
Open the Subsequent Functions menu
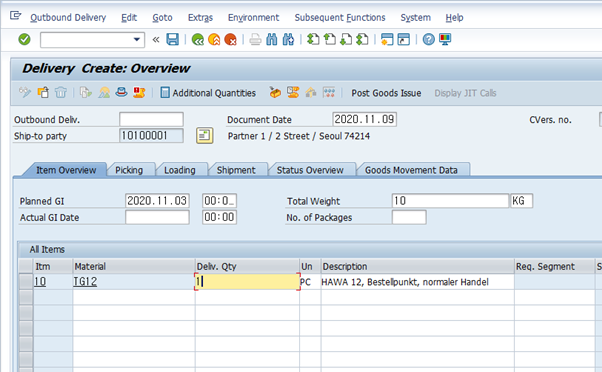click(x=340, y=18)
